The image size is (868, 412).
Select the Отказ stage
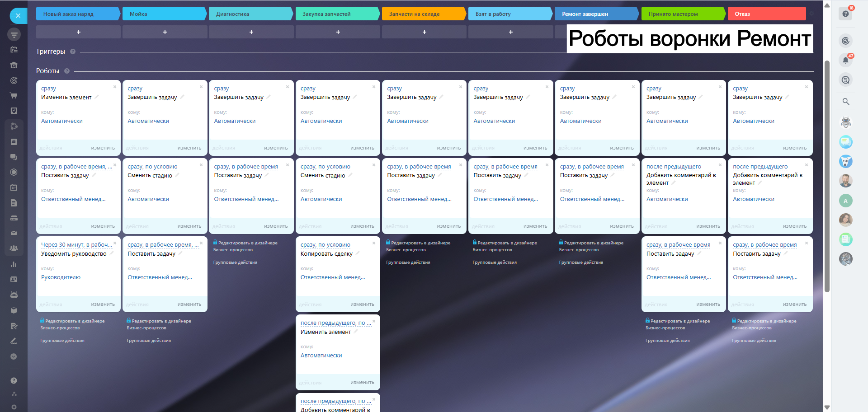(766, 14)
